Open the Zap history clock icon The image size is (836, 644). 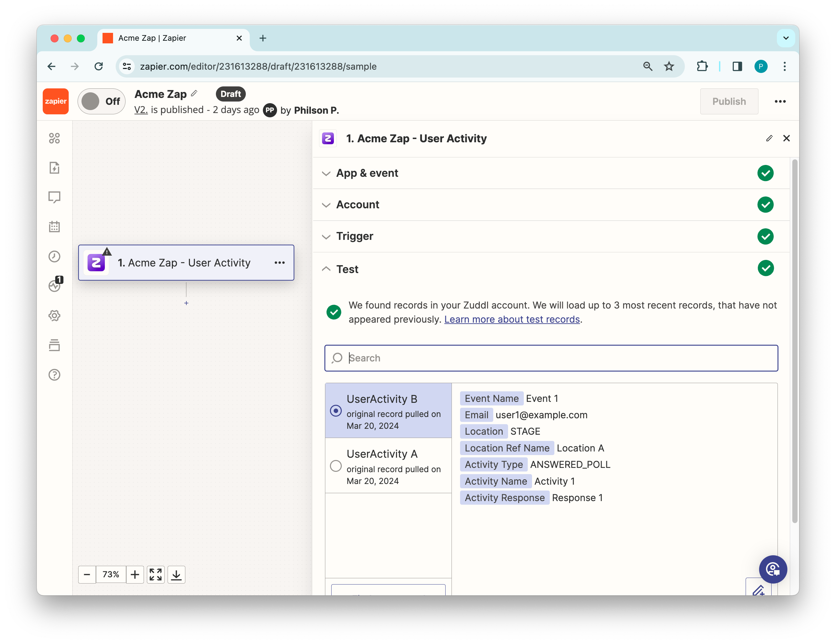tap(54, 256)
